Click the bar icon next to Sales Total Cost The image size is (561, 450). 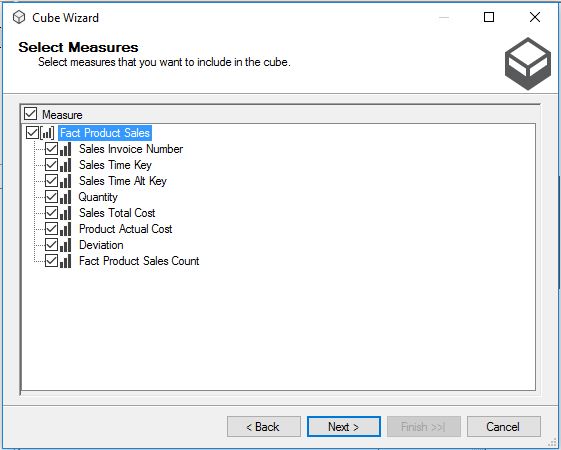(65, 213)
